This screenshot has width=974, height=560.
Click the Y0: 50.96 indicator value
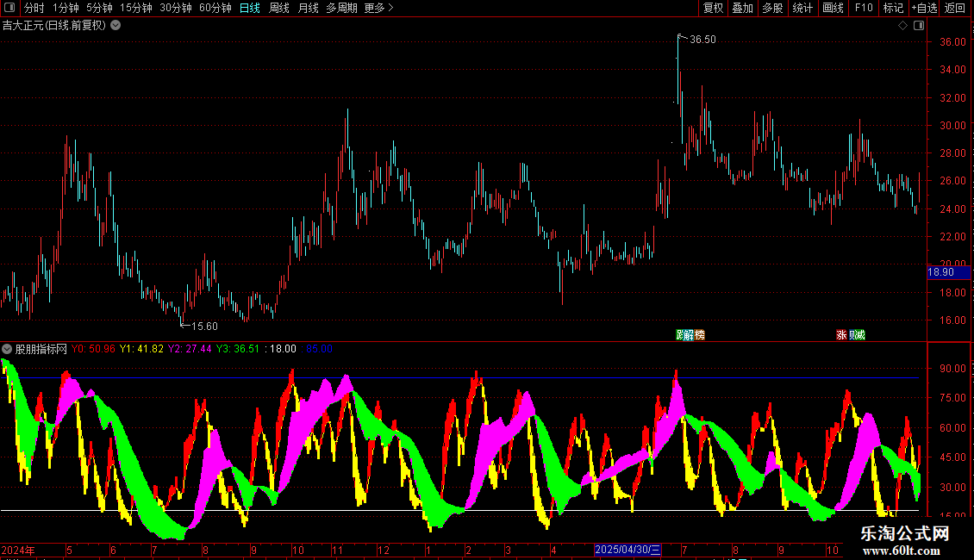(x=93, y=349)
